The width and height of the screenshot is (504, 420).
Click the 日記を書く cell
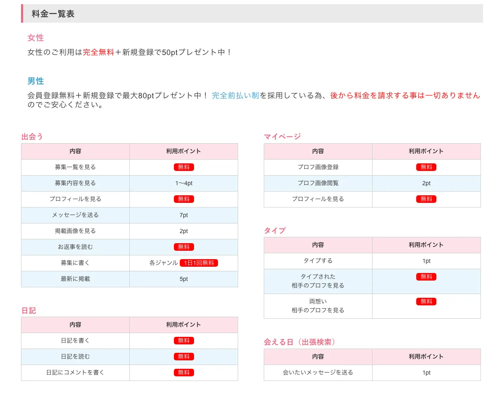coord(75,341)
